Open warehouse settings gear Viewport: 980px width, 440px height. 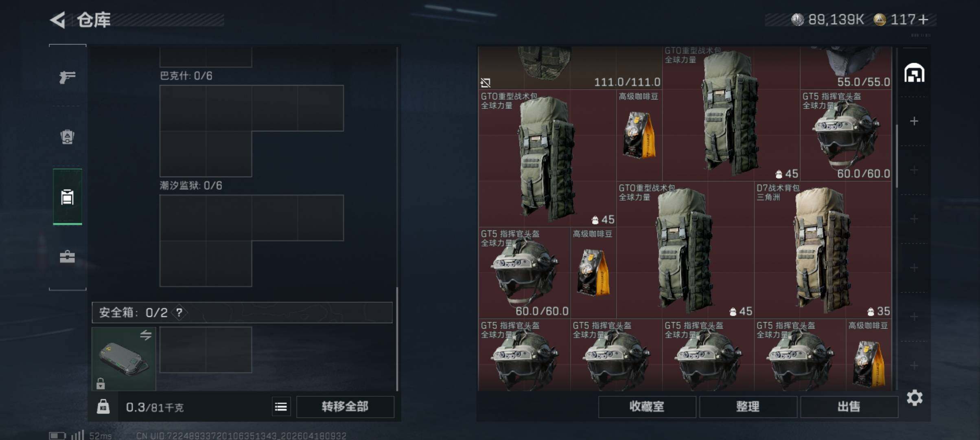pos(914,398)
